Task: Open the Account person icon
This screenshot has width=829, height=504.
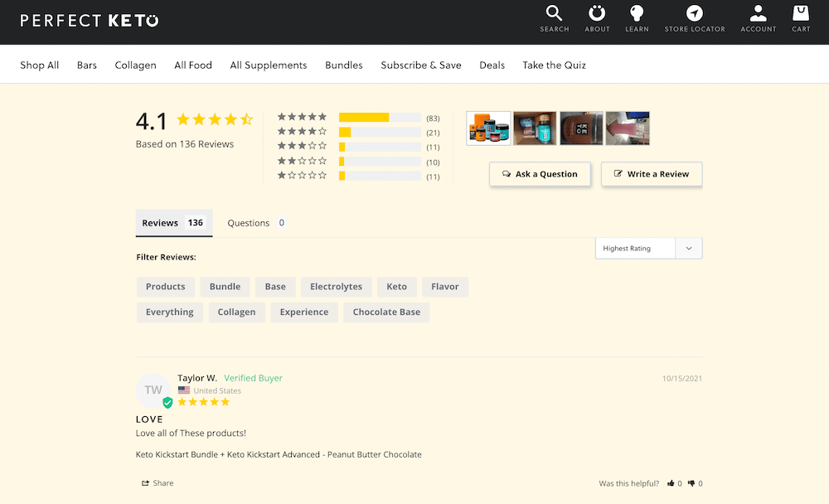Action: coord(759,13)
